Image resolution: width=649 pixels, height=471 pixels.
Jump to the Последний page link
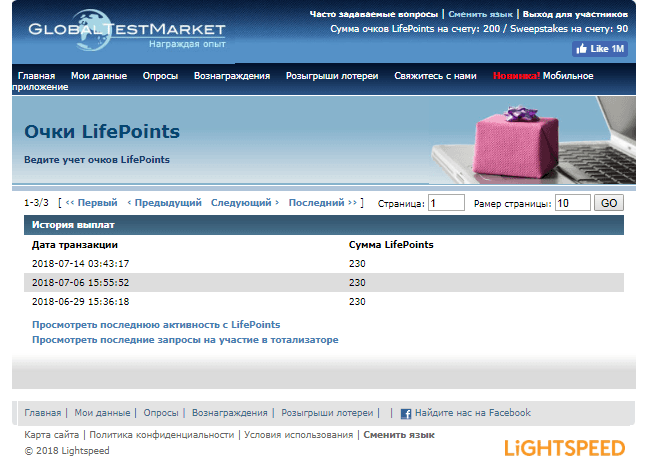point(317,203)
